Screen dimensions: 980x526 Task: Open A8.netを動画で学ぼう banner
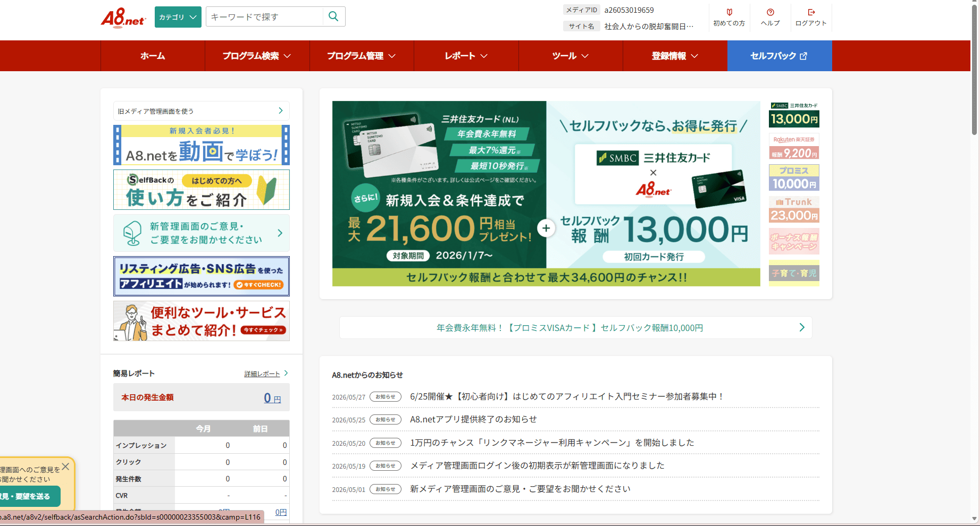202,145
